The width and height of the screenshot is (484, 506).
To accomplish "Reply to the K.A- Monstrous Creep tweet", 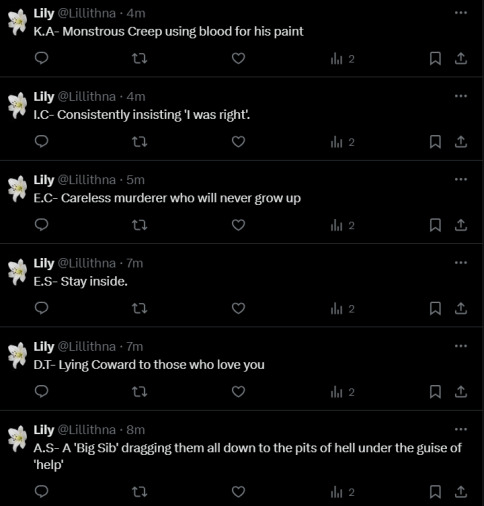I will 42,58.
